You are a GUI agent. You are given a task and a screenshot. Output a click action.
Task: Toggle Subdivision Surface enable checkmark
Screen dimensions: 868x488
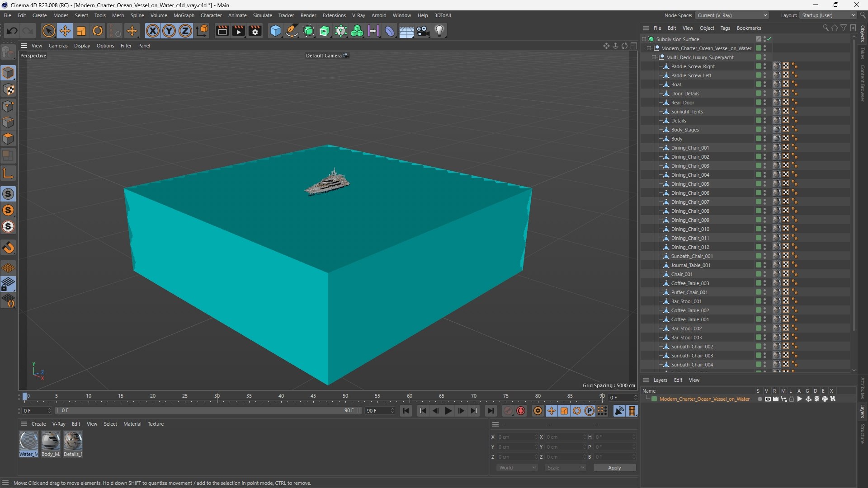[769, 39]
